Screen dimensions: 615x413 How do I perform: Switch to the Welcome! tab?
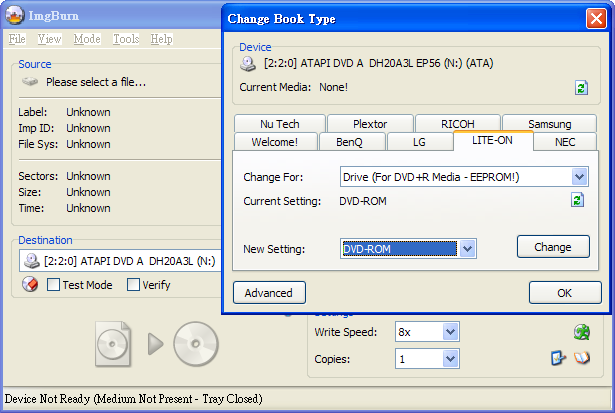[275, 142]
